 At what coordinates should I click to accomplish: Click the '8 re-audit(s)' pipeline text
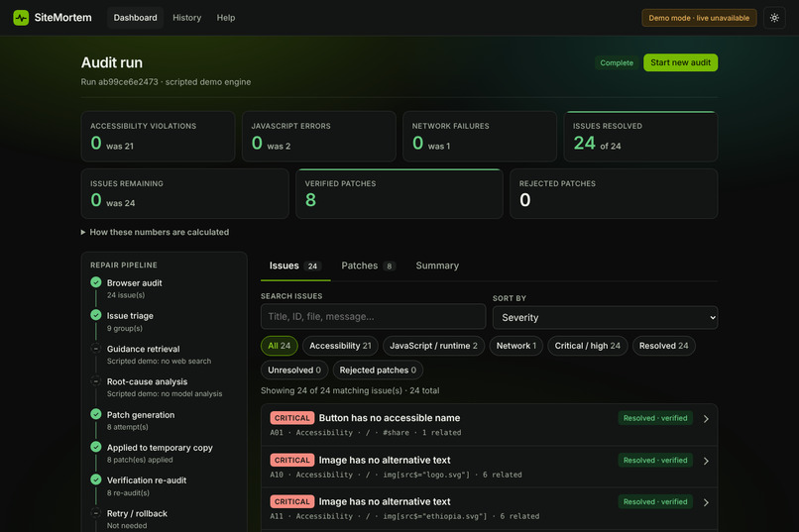(x=128, y=492)
